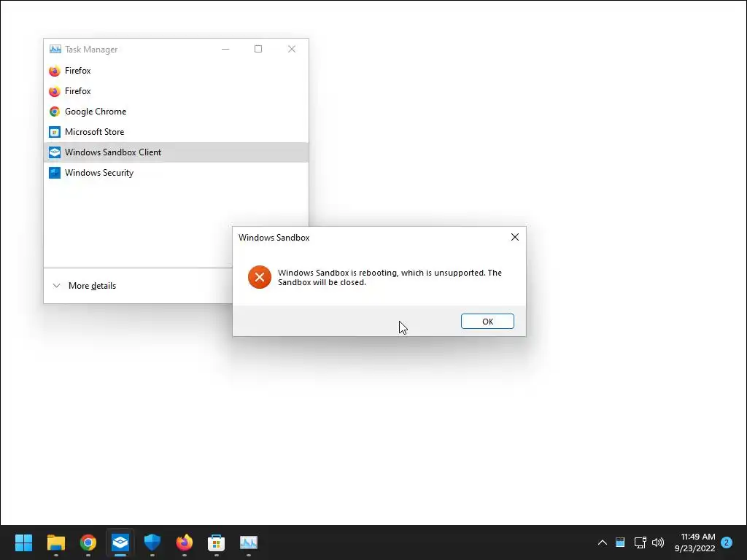Viewport: 747px width, 560px height.
Task: Click the Task Manager title bar icon
Action: pyautogui.click(x=55, y=49)
